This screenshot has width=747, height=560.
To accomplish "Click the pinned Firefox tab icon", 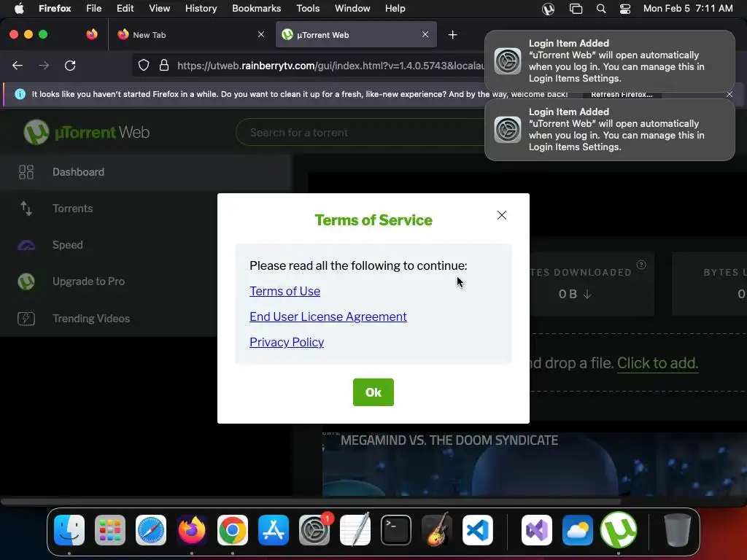I will tap(92, 34).
